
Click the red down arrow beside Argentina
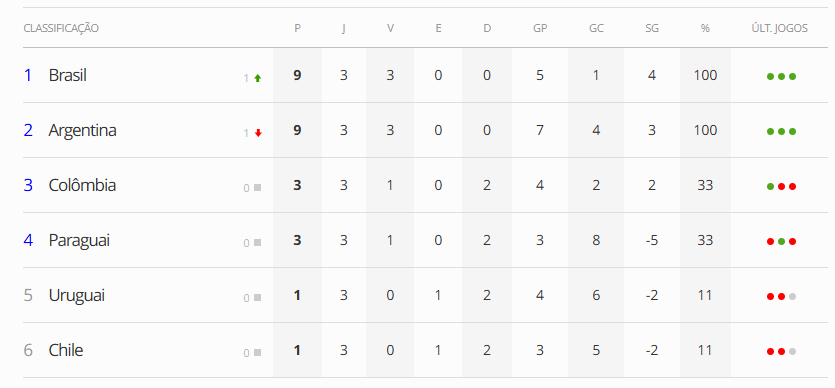(258, 133)
